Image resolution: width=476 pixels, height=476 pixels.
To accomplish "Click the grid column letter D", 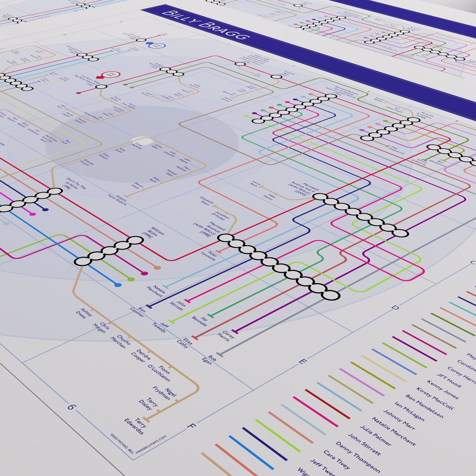I will click(395, 308).
